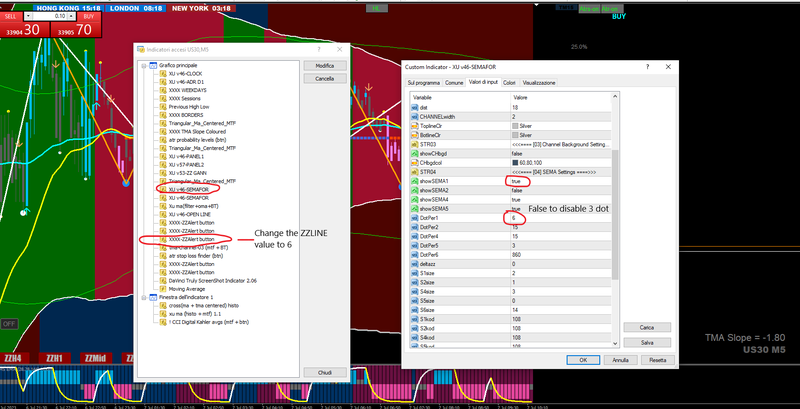
Task: Collapse the Grafico principale tree node
Action: pyautogui.click(x=144, y=66)
